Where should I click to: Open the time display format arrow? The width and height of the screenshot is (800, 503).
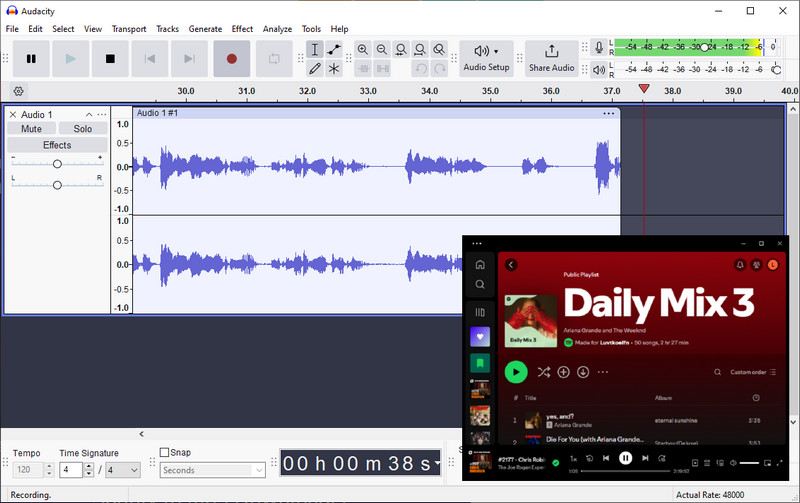click(437, 464)
